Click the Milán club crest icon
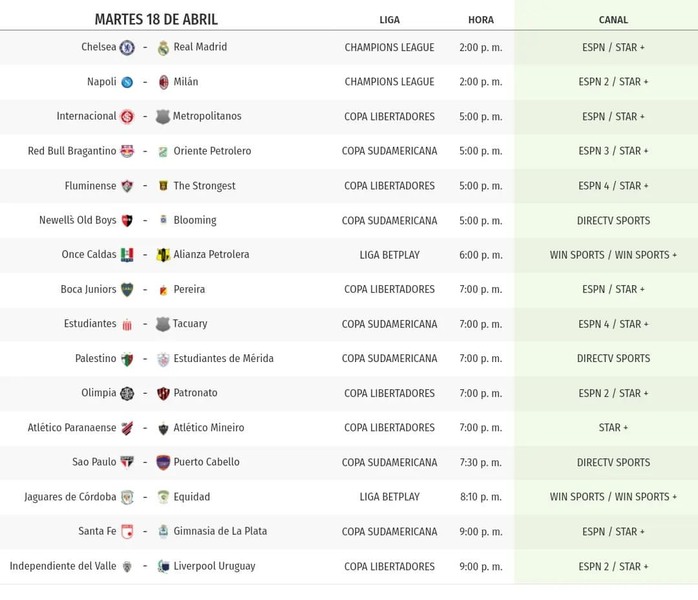 coord(163,82)
